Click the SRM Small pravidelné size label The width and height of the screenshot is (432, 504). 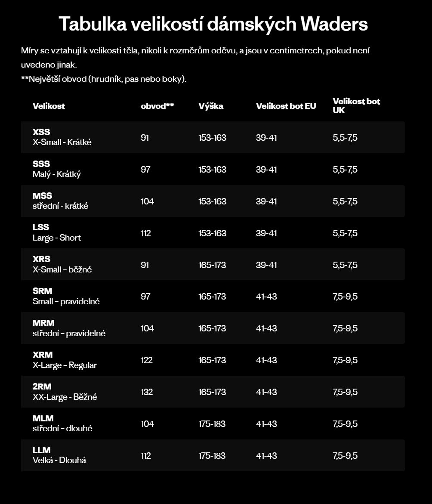click(66, 297)
